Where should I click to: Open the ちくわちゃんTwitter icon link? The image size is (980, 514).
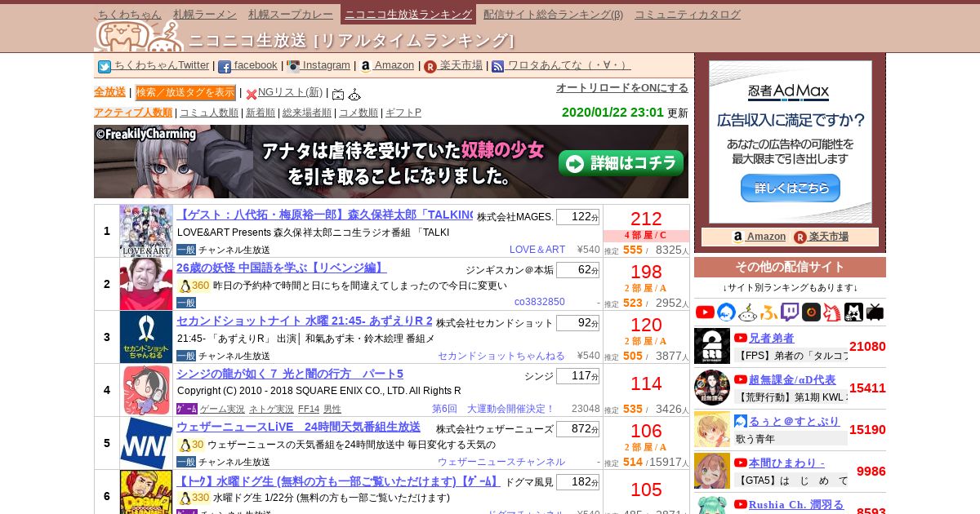click(105, 67)
